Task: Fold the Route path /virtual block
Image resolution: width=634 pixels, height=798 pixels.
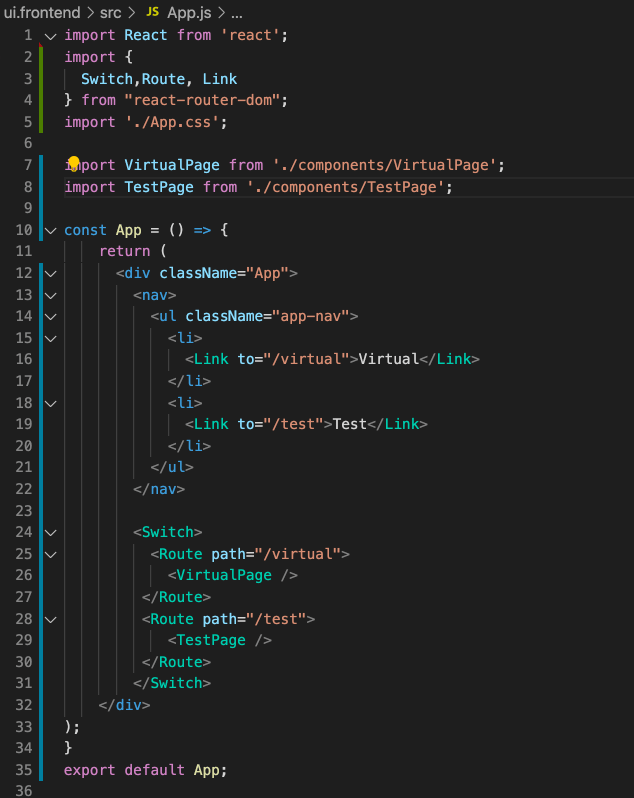Action: 50,555
